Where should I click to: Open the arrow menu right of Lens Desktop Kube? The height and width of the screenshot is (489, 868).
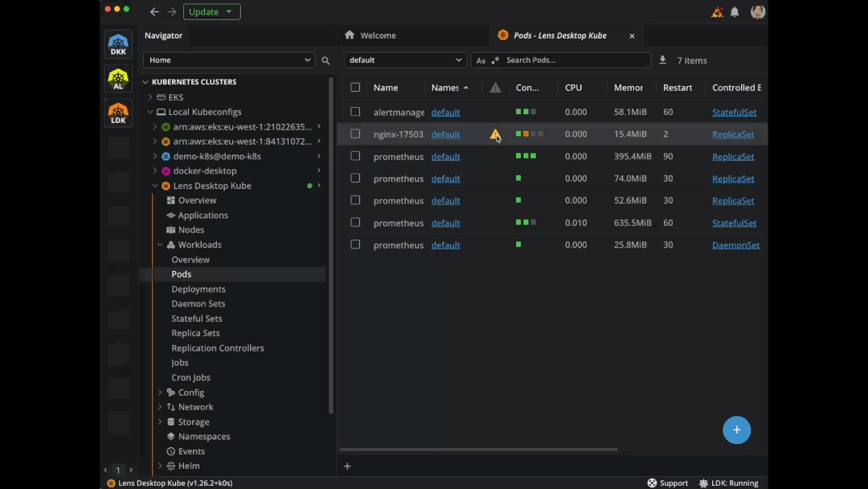coord(319,186)
